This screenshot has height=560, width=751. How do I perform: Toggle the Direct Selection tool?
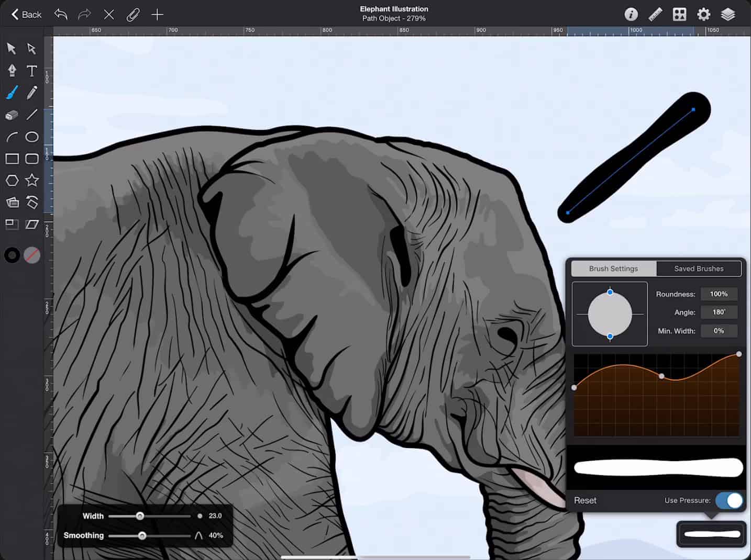pyautogui.click(x=32, y=48)
